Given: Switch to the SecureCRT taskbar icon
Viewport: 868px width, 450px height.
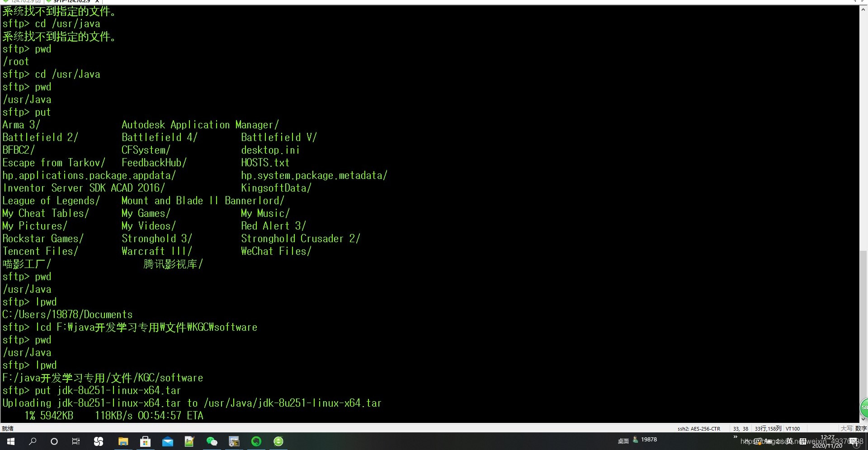Looking at the screenshot, I should click(234, 441).
